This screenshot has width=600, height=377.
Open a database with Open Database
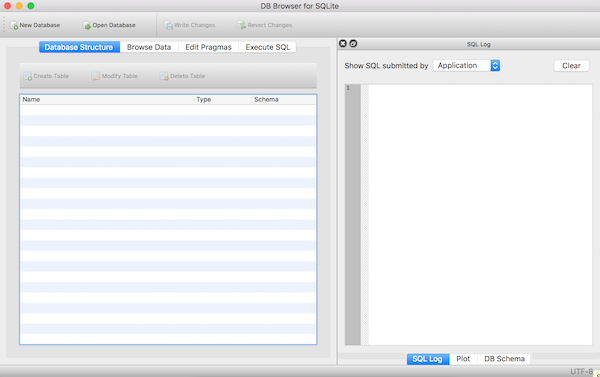pos(109,25)
